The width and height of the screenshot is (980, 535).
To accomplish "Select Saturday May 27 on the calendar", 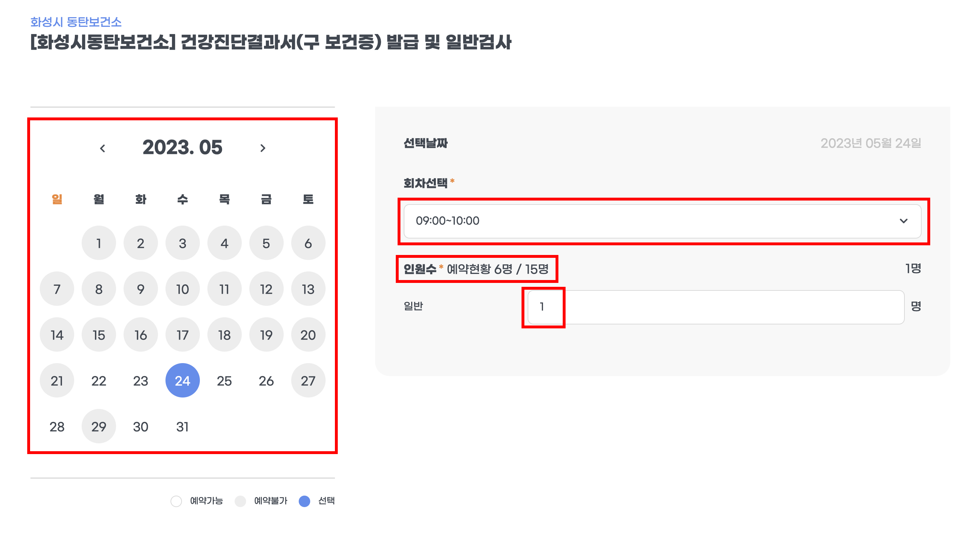I will click(x=308, y=380).
